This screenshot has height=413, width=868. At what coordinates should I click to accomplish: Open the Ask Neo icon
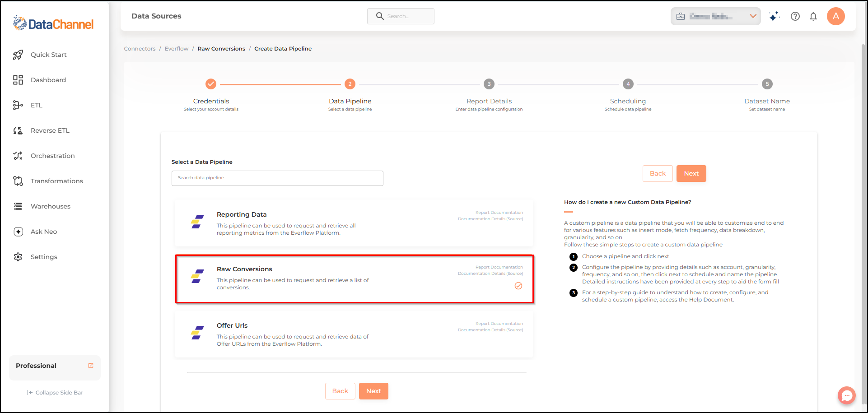[18, 232]
